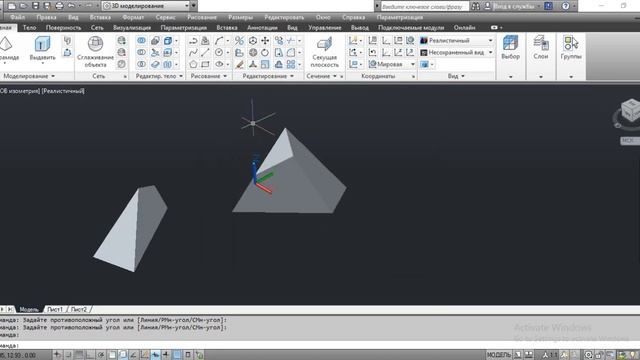Viewport: 640px width, 360px height.
Task: Click the Smooth Object (Сглаживание объекта) icon
Action: (x=95, y=43)
